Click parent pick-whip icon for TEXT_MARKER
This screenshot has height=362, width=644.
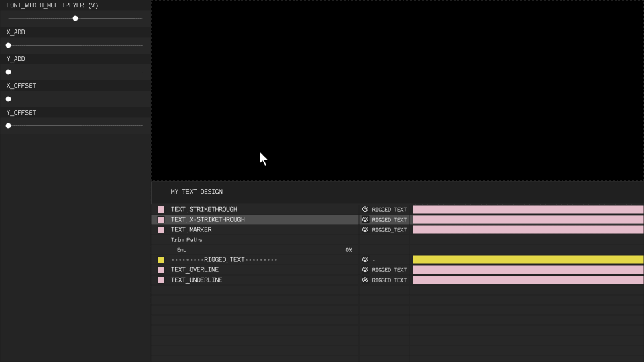(x=365, y=229)
